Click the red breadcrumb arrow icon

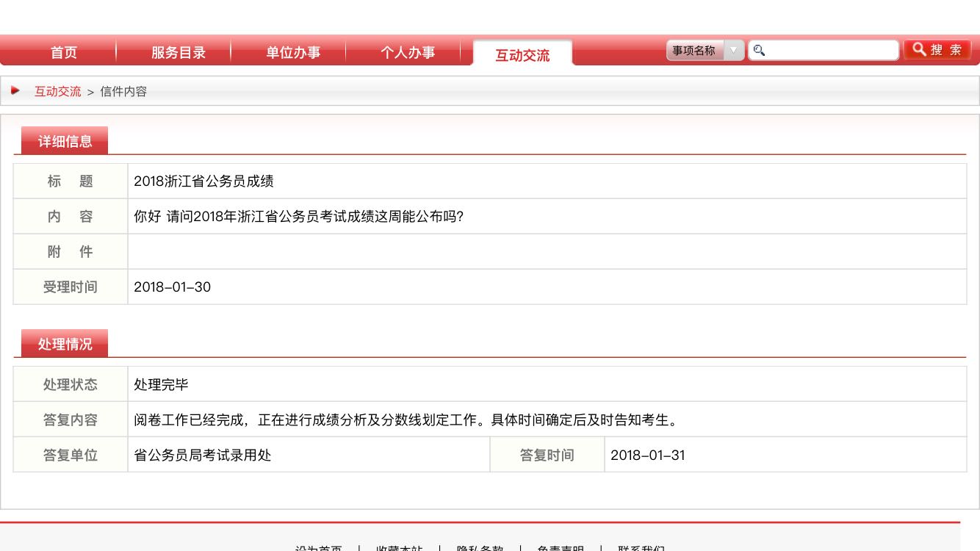point(15,90)
